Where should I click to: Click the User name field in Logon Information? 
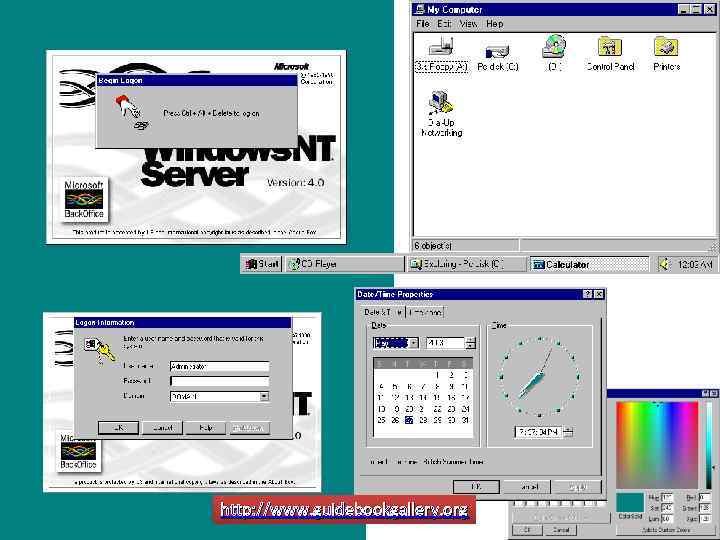point(219,366)
